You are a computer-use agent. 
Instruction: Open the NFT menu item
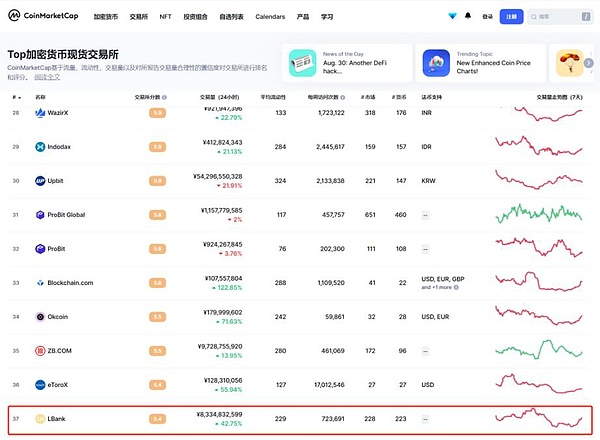pos(165,17)
